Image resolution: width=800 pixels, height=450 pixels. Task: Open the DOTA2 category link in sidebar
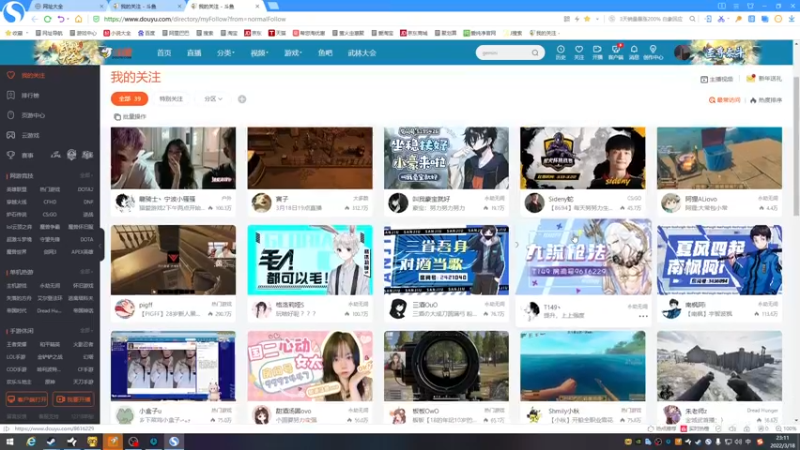85,189
